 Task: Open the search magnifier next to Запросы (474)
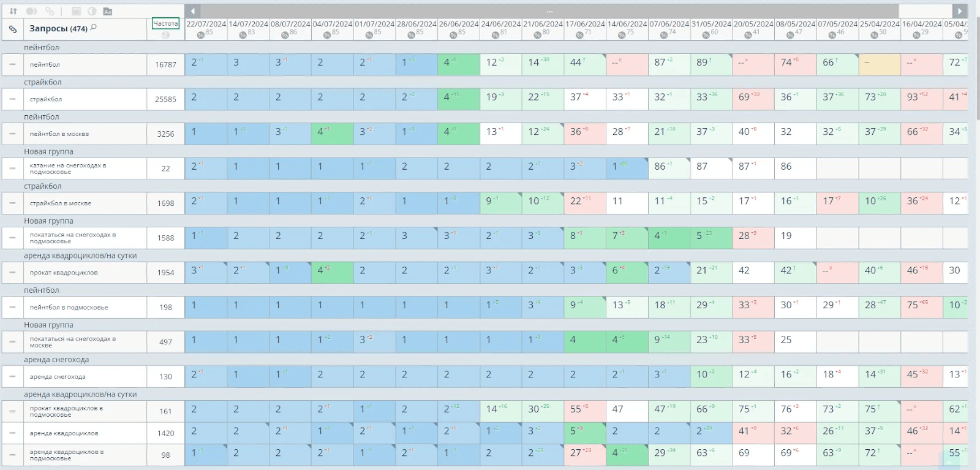coord(94,28)
